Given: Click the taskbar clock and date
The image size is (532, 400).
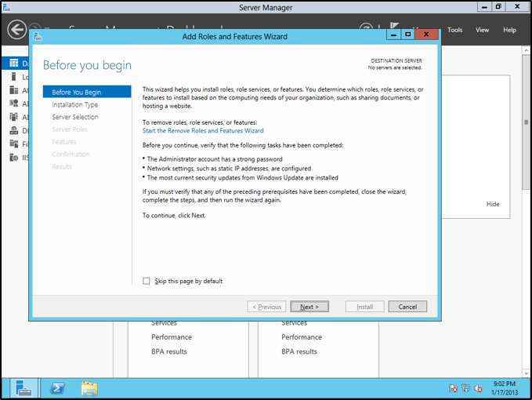Looking at the screenshot, I should click(505, 388).
